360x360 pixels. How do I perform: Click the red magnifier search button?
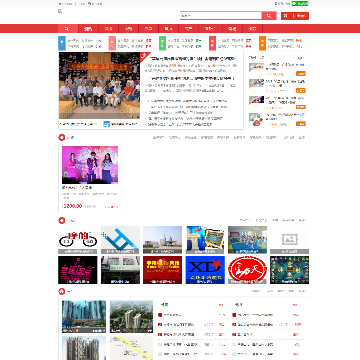click(x=269, y=16)
